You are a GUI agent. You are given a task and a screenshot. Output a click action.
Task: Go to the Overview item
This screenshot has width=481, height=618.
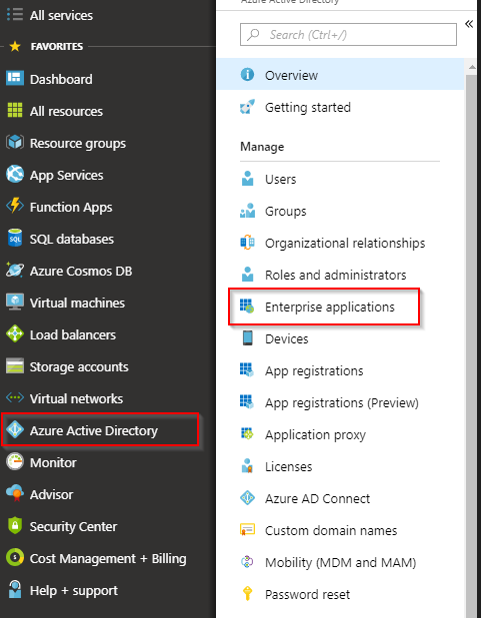tap(341, 74)
